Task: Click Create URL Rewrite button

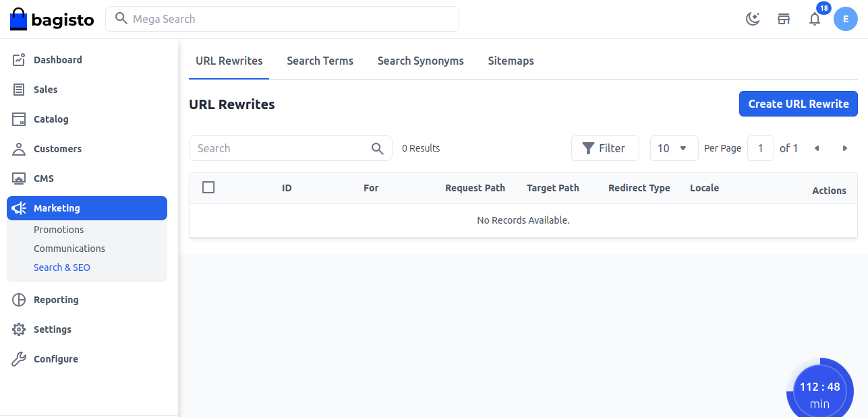Action: pos(798,104)
